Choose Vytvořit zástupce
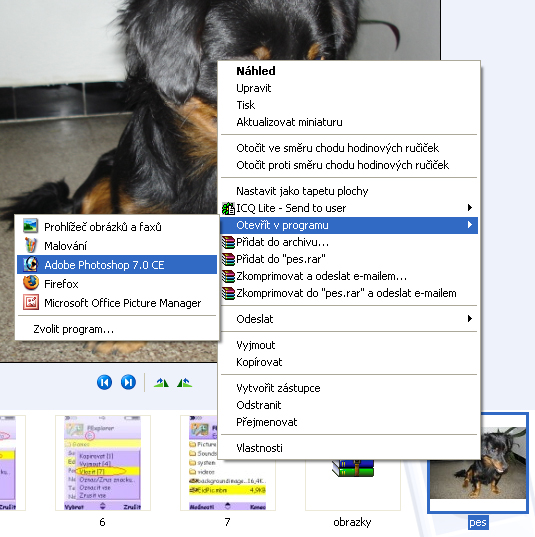The height and width of the screenshot is (537, 535). point(349,388)
